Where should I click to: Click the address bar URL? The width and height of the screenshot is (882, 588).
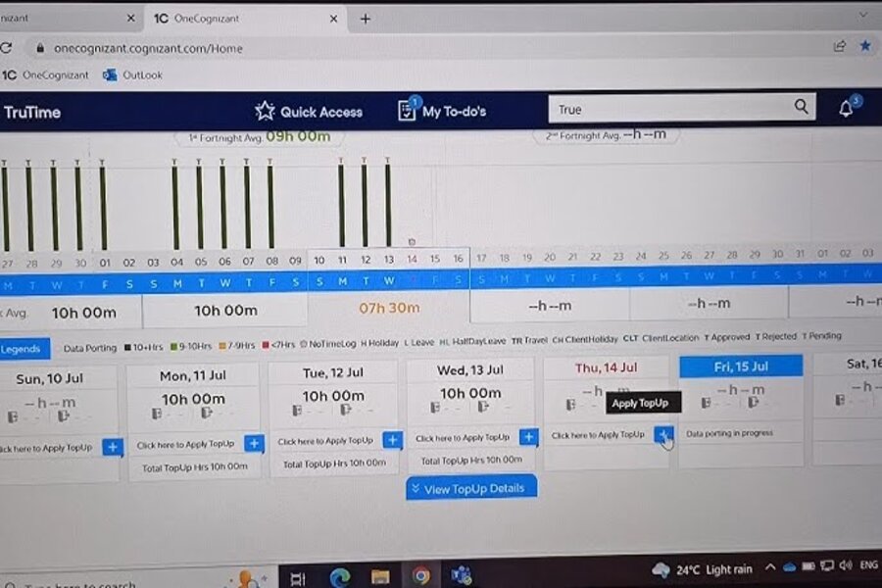[148, 48]
